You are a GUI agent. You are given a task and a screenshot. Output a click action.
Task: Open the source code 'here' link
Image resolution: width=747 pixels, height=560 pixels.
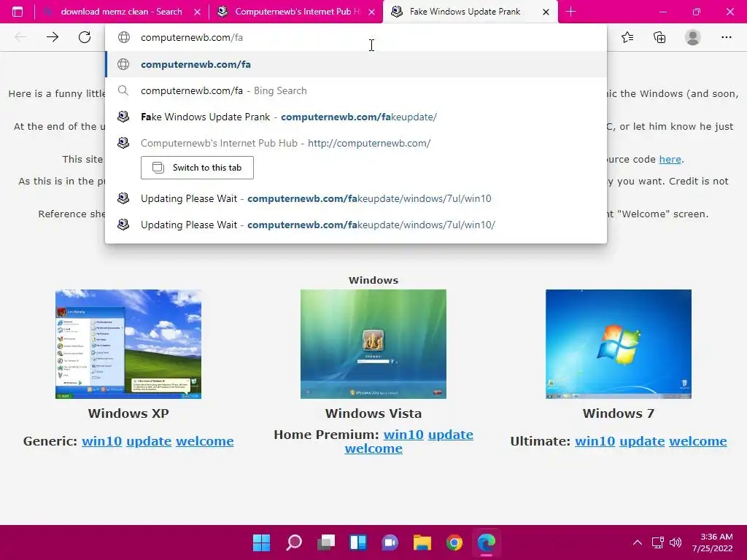[x=670, y=159]
